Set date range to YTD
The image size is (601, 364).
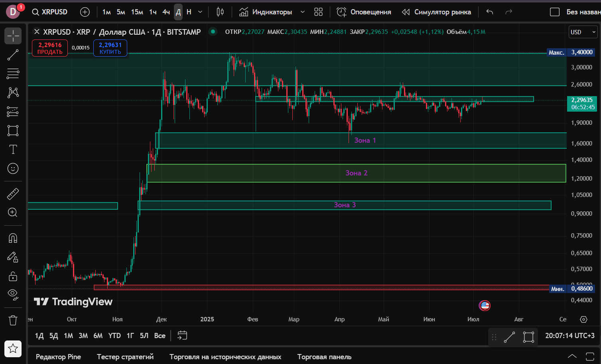[114, 336]
